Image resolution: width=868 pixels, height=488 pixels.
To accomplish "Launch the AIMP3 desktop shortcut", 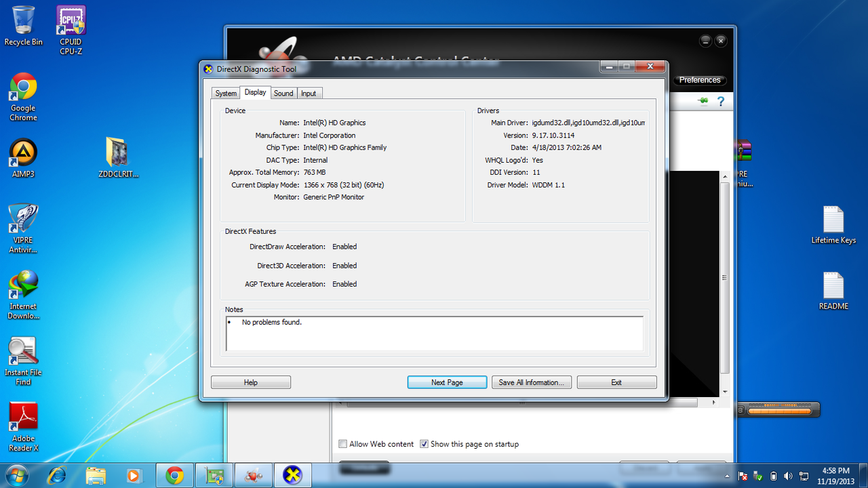I will (x=23, y=158).
